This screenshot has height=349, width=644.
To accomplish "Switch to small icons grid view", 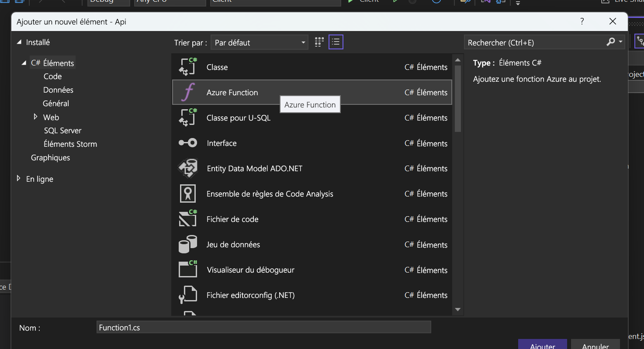I will (x=319, y=42).
